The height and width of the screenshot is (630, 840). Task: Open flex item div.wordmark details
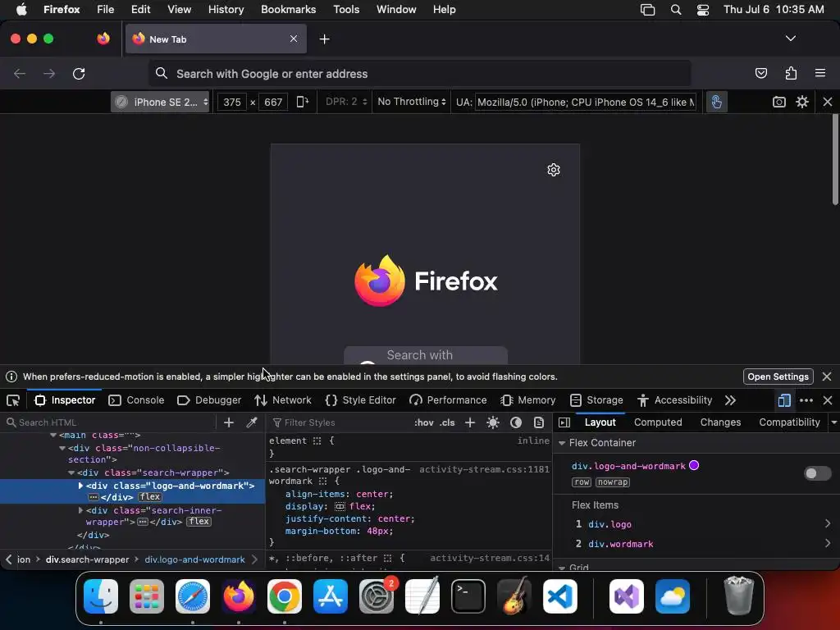pos(827,543)
